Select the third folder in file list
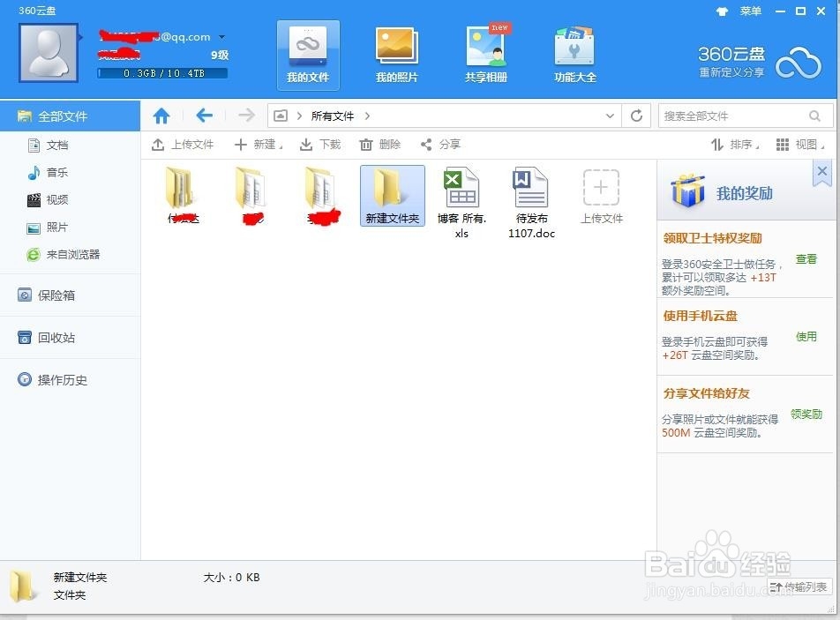840x620 pixels. (x=323, y=196)
